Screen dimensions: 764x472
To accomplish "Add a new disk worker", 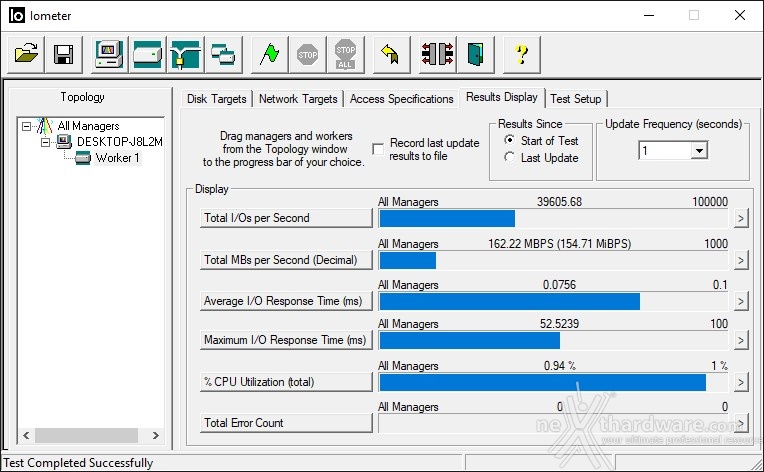I will coord(147,54).
